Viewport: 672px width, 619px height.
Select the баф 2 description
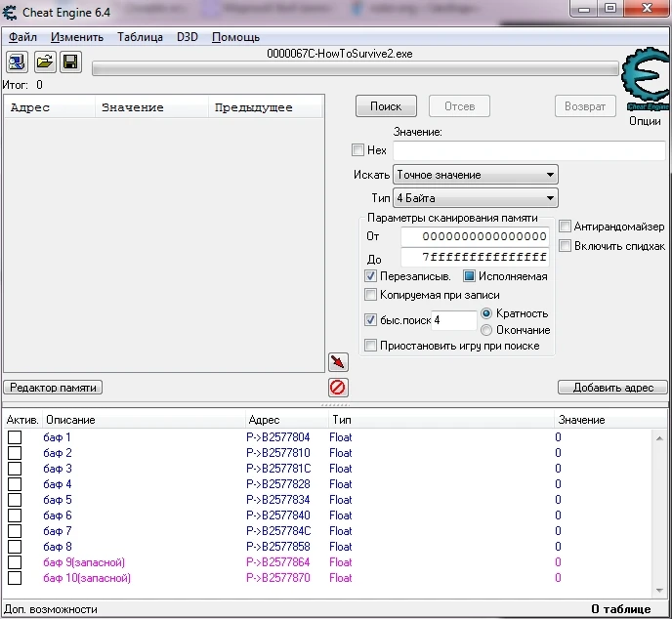[x=58, y=453]
